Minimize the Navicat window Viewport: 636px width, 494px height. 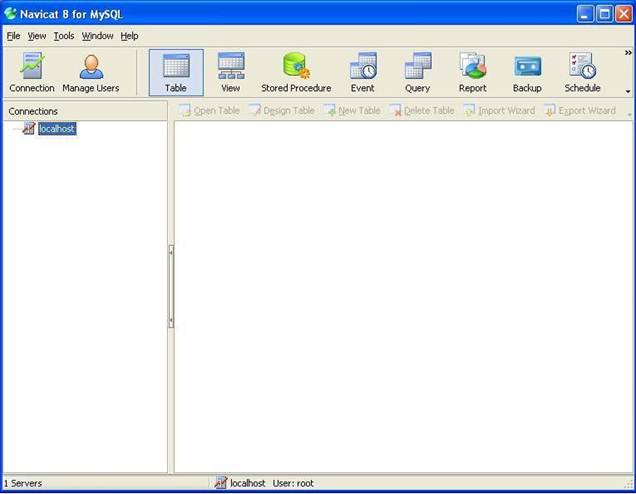(x=585, y=14)
